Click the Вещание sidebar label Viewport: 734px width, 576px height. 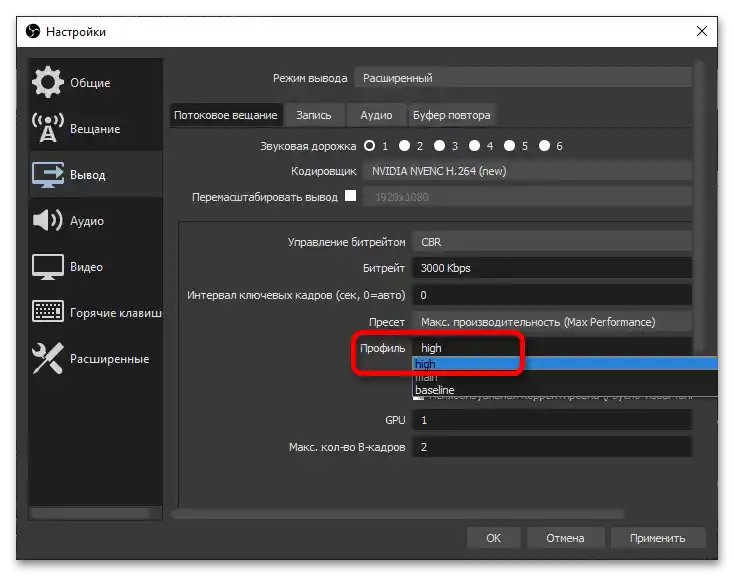click(x=95, y=129)
